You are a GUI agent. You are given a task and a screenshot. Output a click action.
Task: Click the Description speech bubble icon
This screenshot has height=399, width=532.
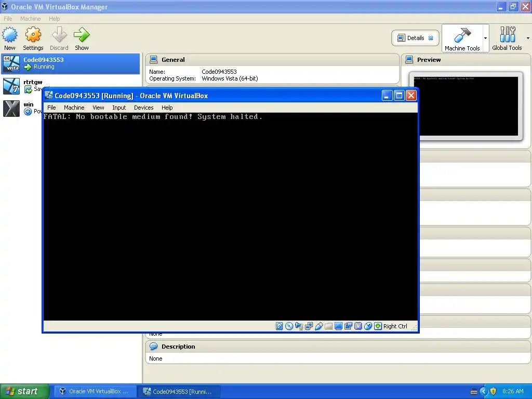(153, 347)
